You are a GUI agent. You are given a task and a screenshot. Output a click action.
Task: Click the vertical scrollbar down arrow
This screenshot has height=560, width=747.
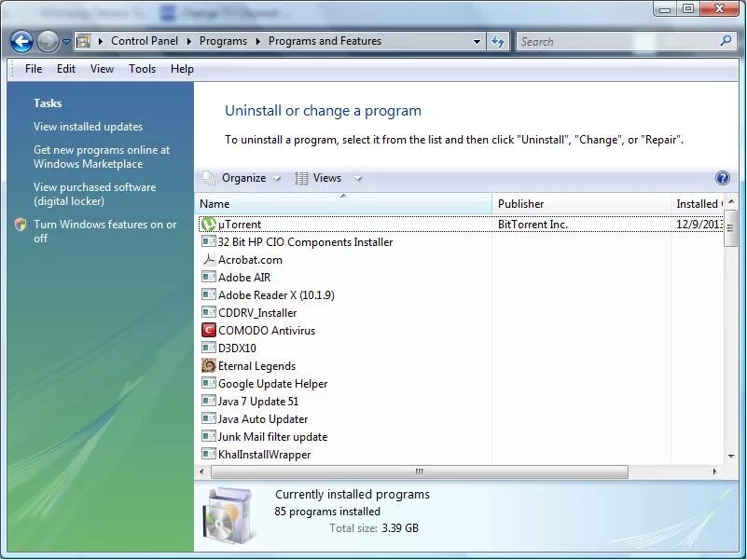(731, 457)
